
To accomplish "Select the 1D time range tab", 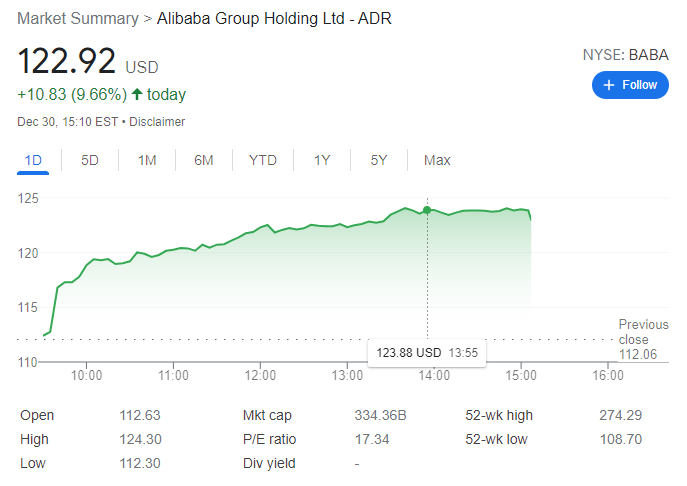I will click(33, 160).
